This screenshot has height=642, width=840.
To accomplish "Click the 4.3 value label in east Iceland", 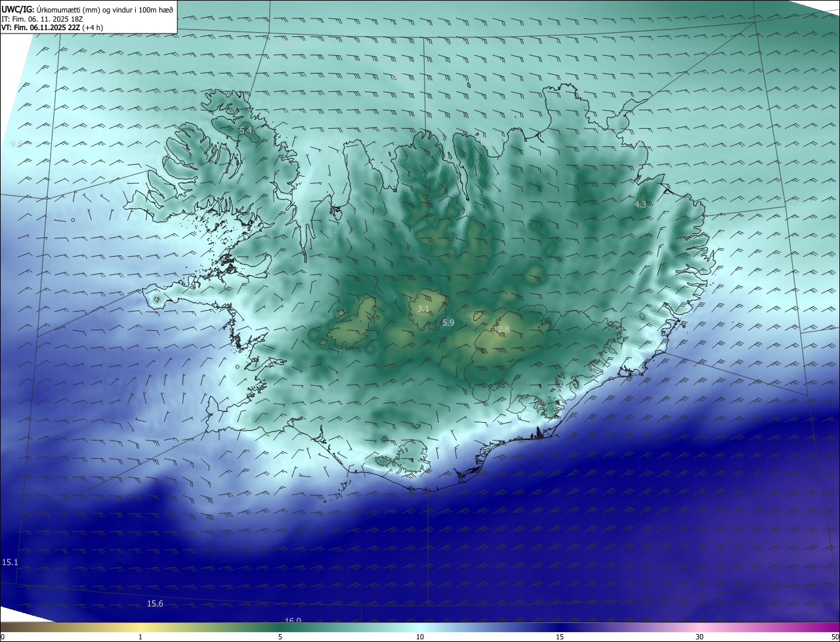I will (x=640, y=205).
